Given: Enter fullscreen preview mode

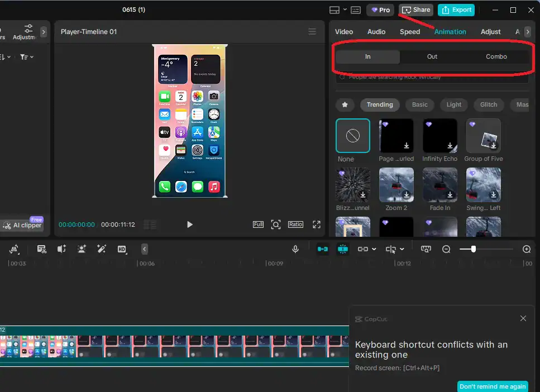Looking at the screenshot, I should [317, 224].
